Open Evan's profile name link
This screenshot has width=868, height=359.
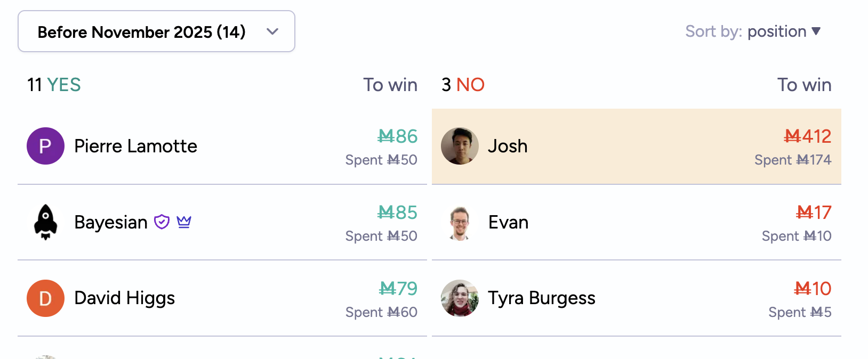[508, 222]
